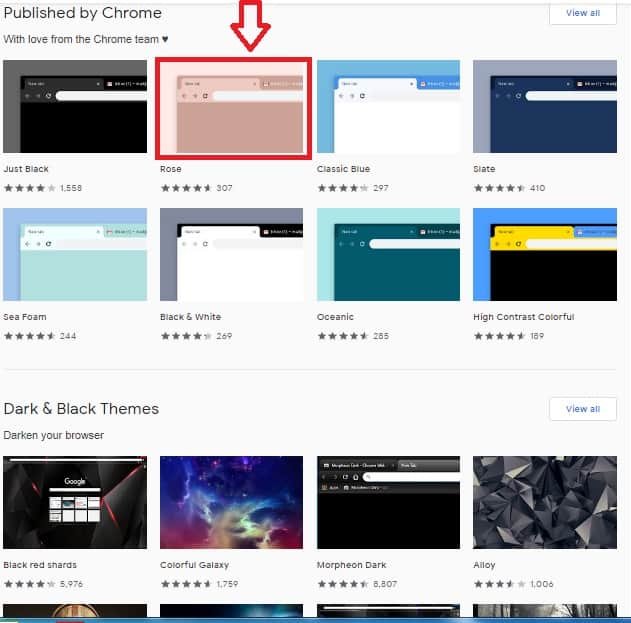This screenshot has height=623, width=631.
Task: Click the Black red shards title
Action: point(40,565)
